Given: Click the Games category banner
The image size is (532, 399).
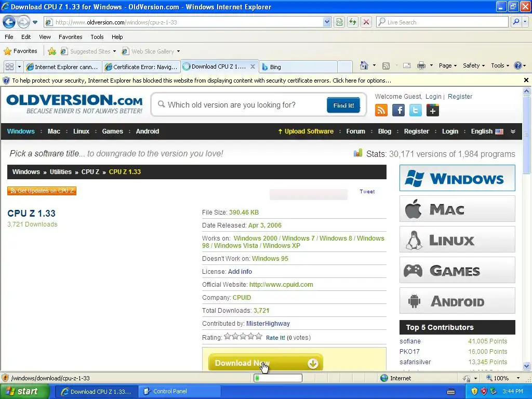Looking at the screenshot, I should click(457, 270).
